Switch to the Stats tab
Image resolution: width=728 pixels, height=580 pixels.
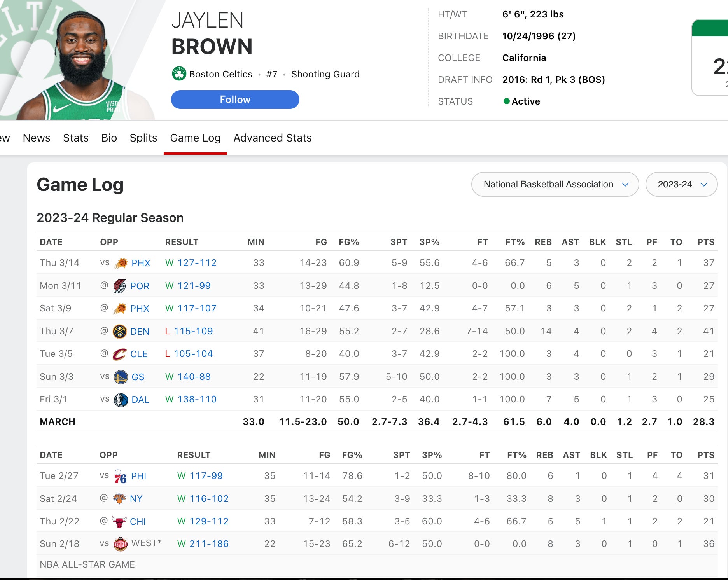click(x=76, y=138)
